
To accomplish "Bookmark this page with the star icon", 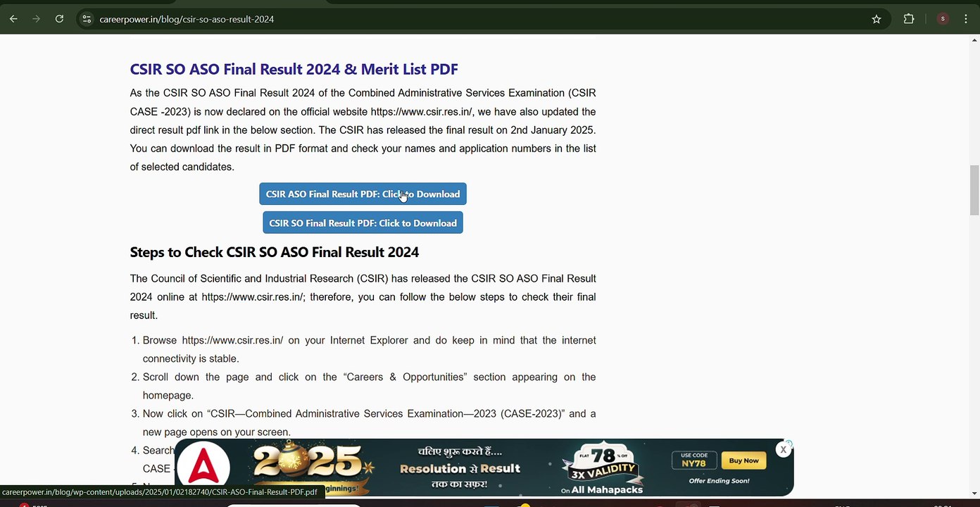I will coord(877,19).
